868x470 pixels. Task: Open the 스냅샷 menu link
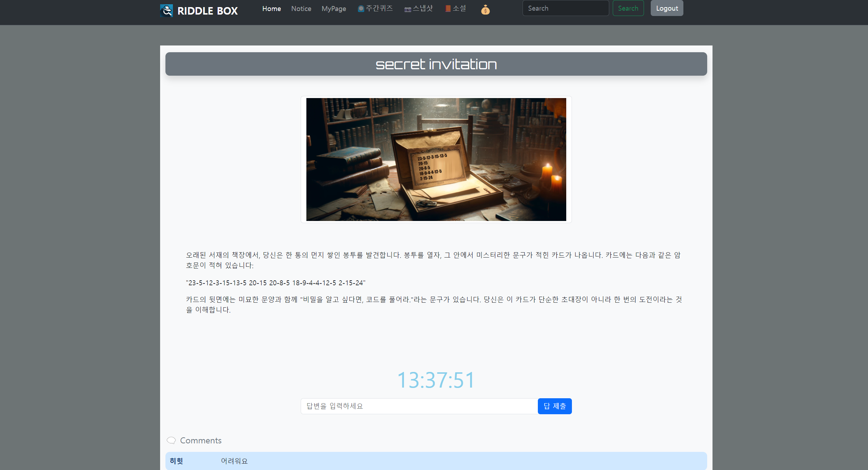pos(422,9)
